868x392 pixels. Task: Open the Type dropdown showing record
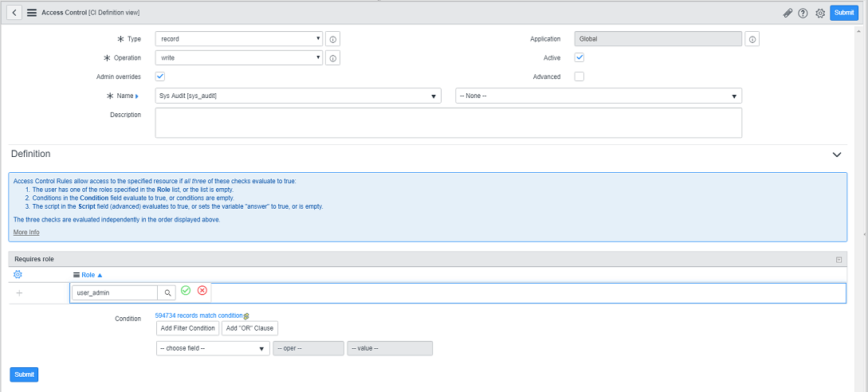click(x=238, y=38)
